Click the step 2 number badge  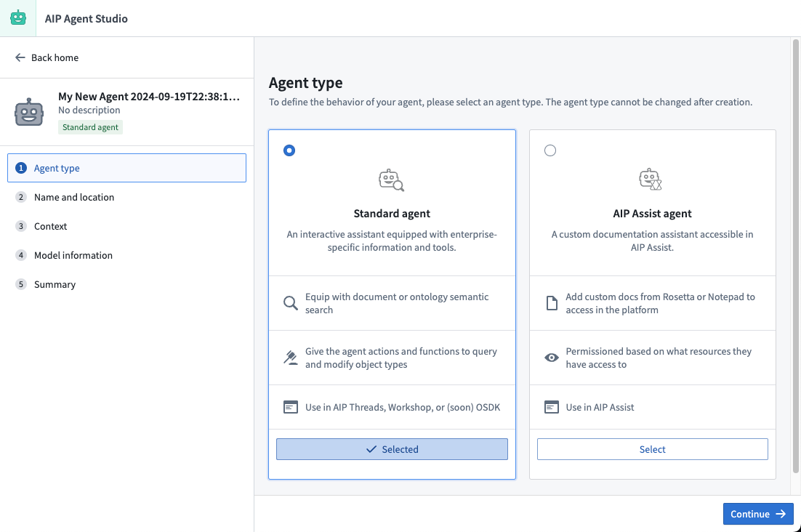point(21,197)
